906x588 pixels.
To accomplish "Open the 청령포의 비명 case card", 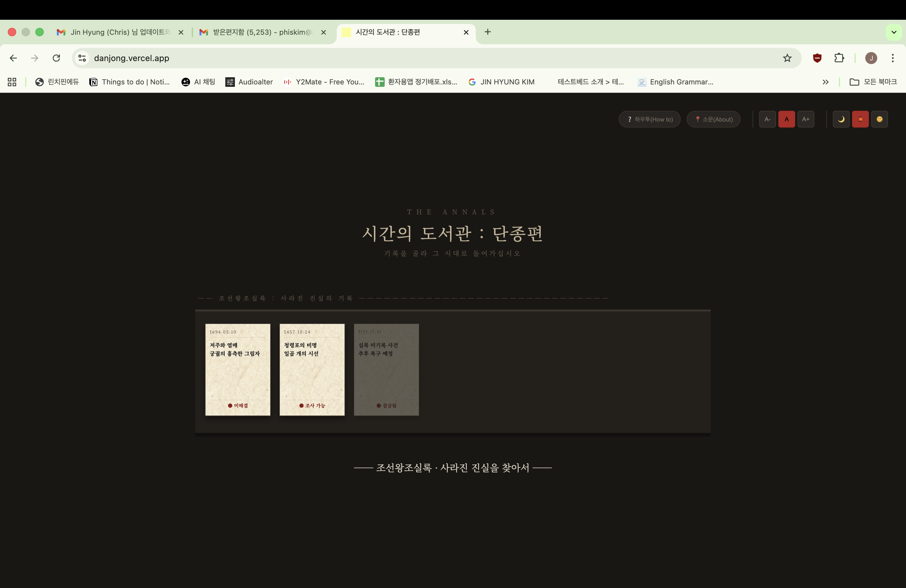I will pos(312,370).
